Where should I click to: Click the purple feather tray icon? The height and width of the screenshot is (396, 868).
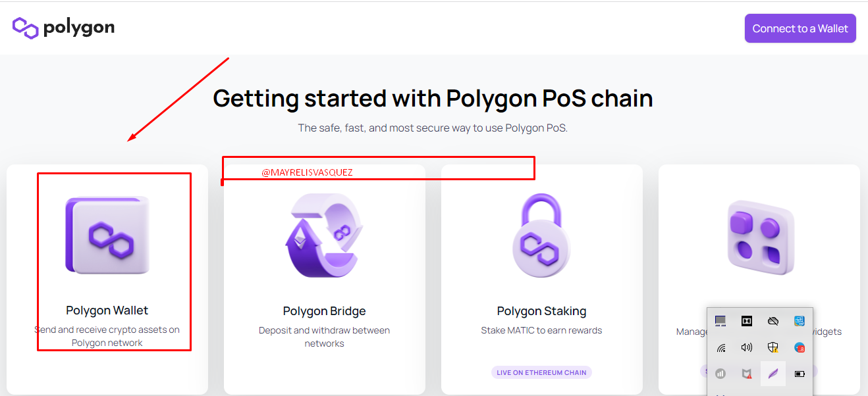click(x=773, y=374)
